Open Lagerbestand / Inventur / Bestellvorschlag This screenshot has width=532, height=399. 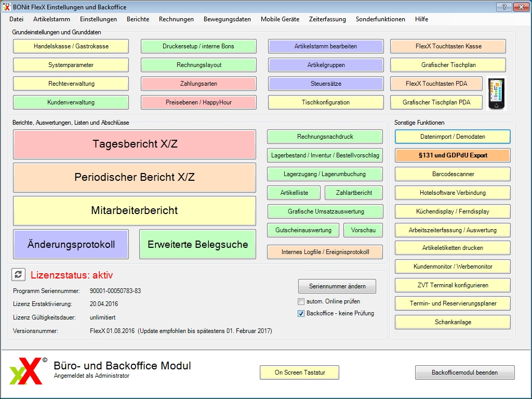[325, 155]
